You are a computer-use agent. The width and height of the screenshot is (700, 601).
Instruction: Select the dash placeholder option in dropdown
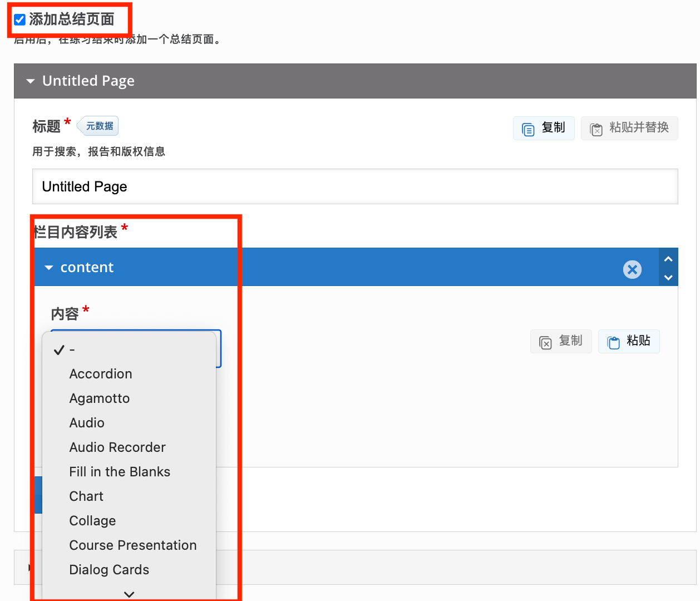click(72, 350)
